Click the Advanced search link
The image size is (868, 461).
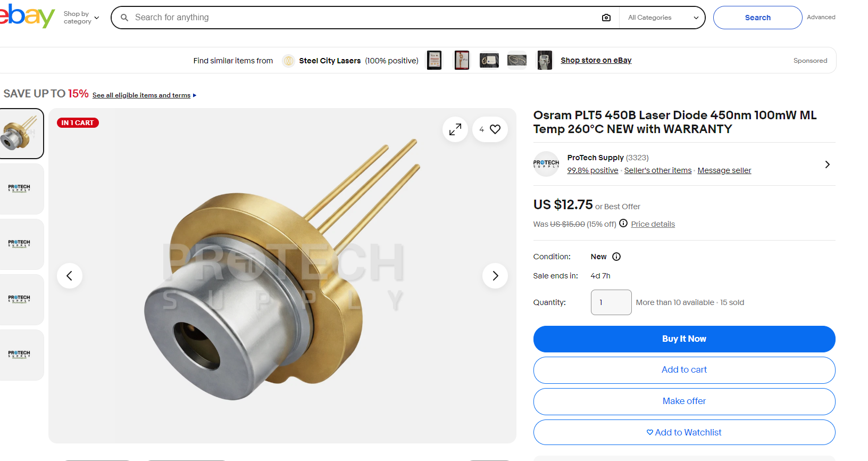[x=821, y=17]
